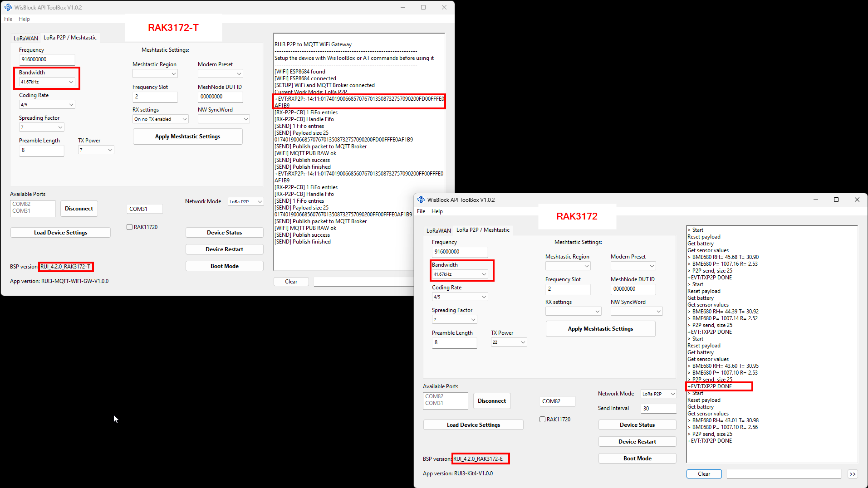The image size is (868, 488).
Task: Select COM31 in RAK3172-T Available Ports list
Action: 21,211
